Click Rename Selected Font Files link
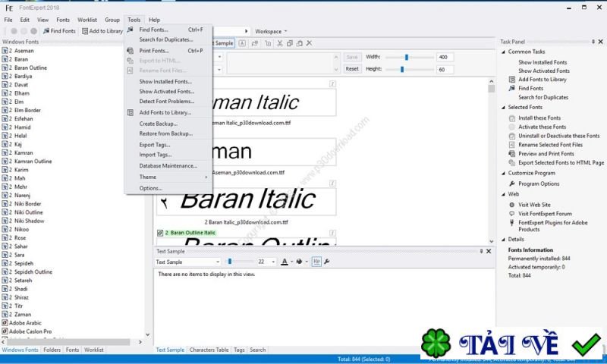The width and height of the screenshot is (607, 364). click(x=550, y=145)
